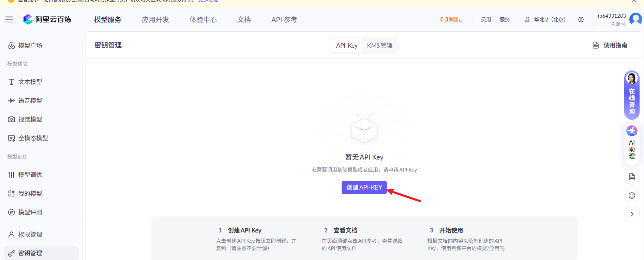The image size is (644, 260).
Task: Click the 模型训练 sidebar section label
Action: (x=17, y=157)
